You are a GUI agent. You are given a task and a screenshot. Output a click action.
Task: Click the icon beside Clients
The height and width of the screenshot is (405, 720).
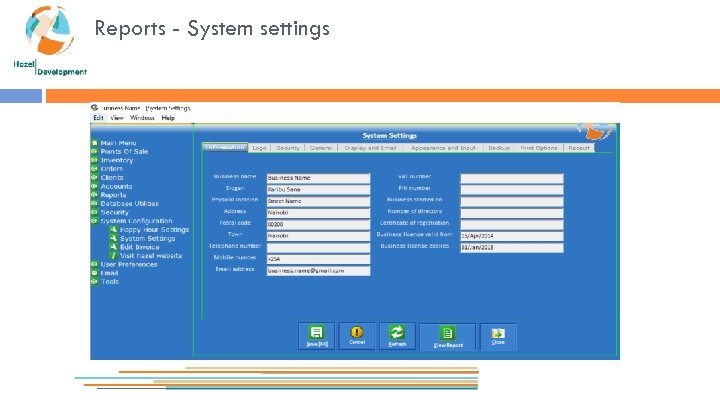pos(95,177)
